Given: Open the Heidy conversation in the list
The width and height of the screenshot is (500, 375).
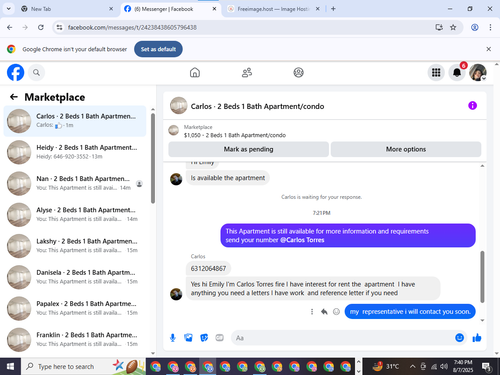Looking at the screenshot, I should pyautogui.click(x=75, y=152).
